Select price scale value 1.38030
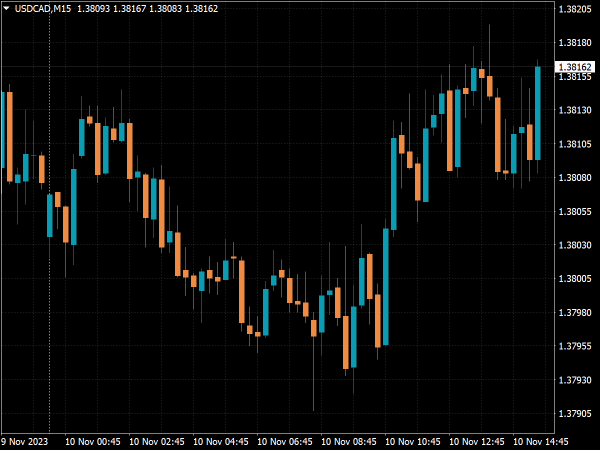Screen dimensions: 600x450 (575, 245)
